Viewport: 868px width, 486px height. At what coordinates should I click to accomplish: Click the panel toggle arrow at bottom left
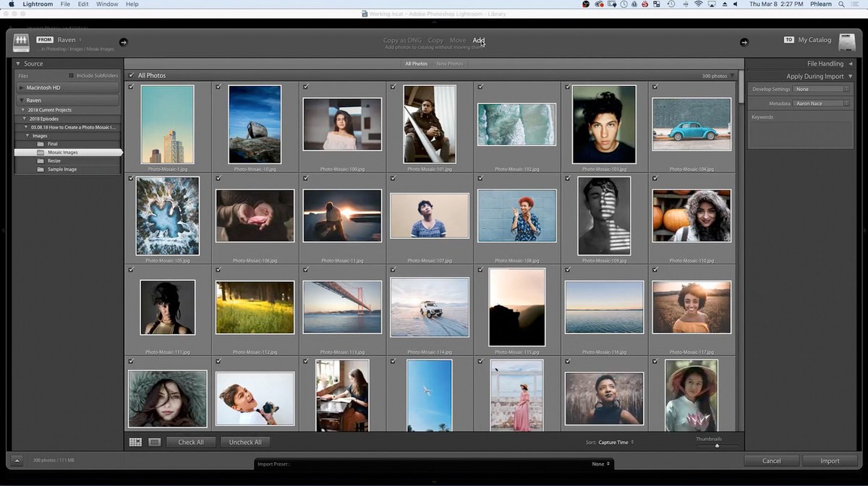[17, 461]
